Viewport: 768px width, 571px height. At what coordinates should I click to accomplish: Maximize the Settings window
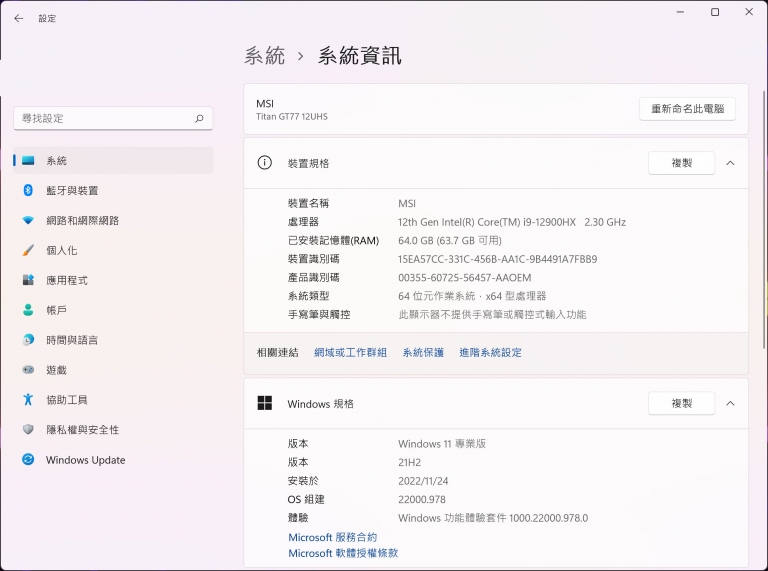pyautogui.click(x=715, y=12)
